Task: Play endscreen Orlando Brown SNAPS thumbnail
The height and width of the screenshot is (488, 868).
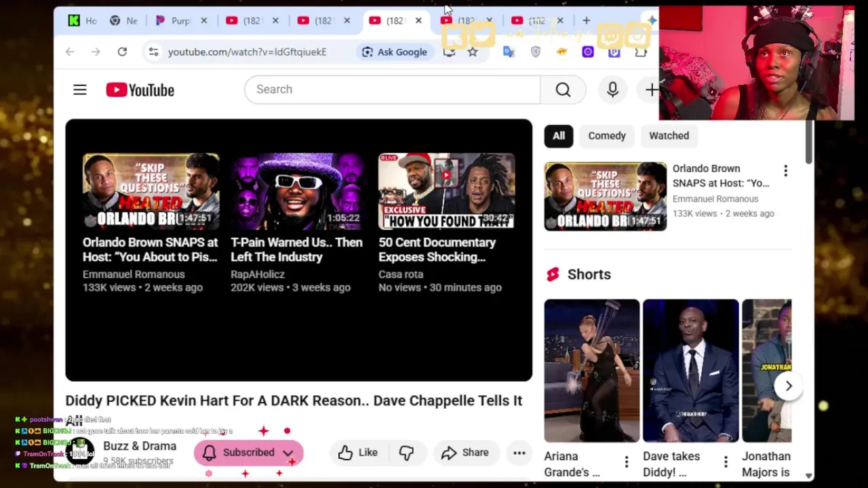Action: pyautogui.click(x=151, y=191)
